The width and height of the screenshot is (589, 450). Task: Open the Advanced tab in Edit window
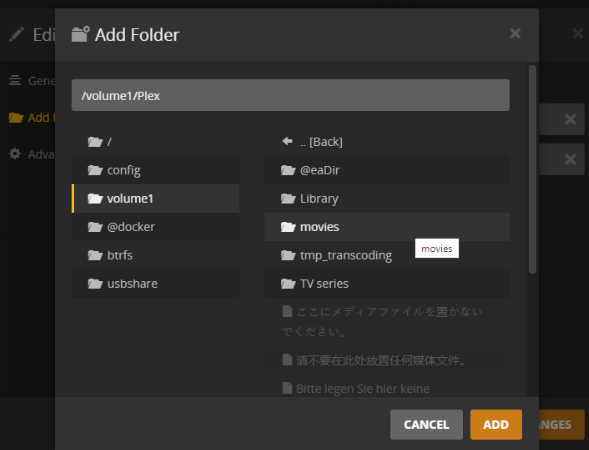click(32, 154)
